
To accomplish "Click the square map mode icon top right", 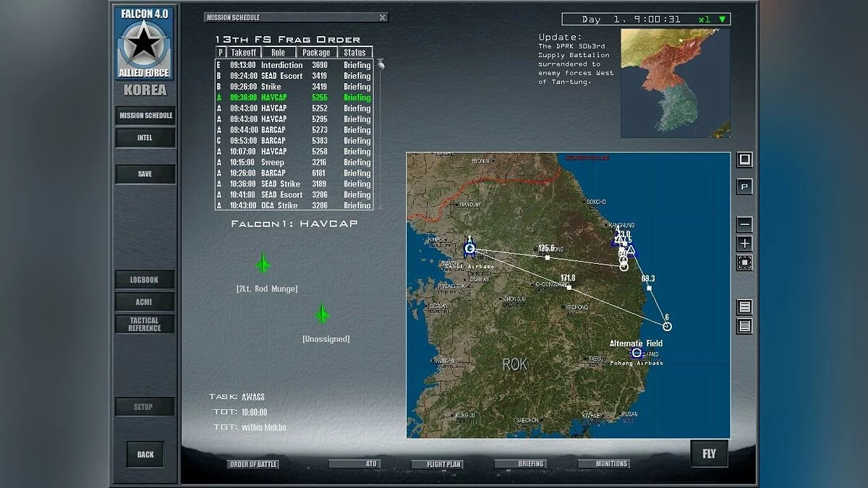I will click(744, 160).
